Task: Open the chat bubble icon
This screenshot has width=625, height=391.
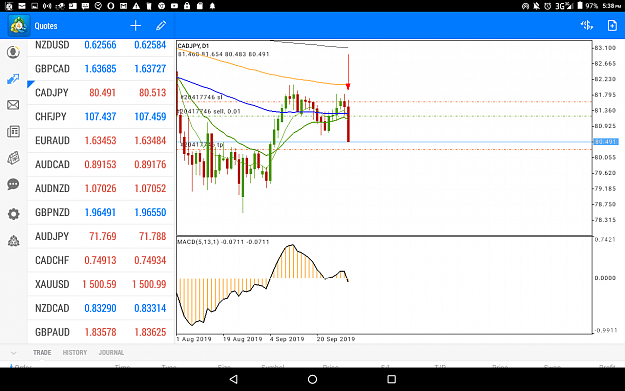Action: [x=13, y=185]
